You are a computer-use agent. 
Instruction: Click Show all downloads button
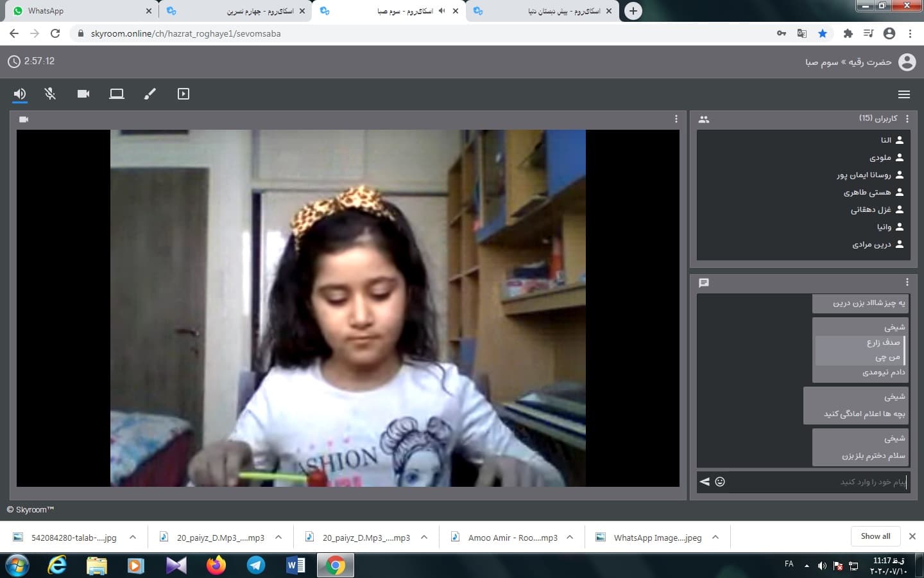875,536
